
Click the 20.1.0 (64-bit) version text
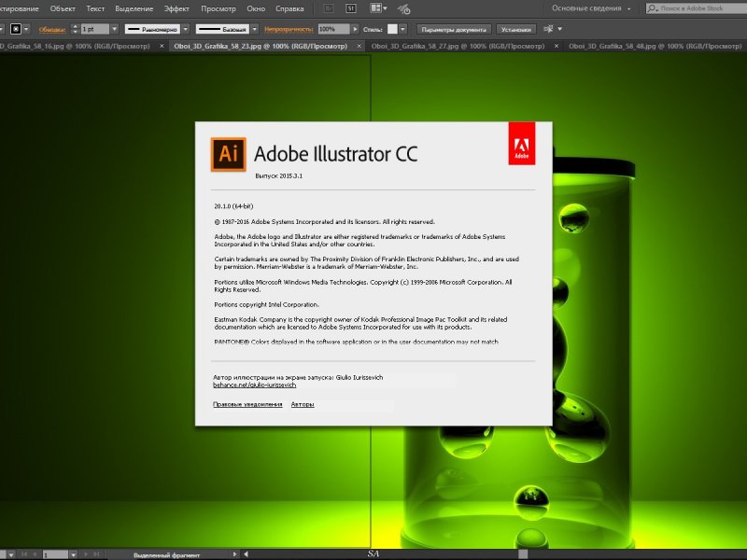click(233, 206)
